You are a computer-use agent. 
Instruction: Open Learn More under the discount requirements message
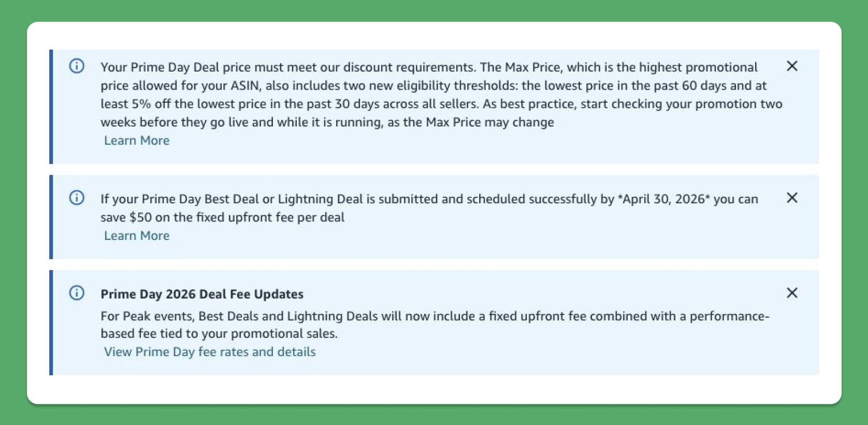point(137,140)
